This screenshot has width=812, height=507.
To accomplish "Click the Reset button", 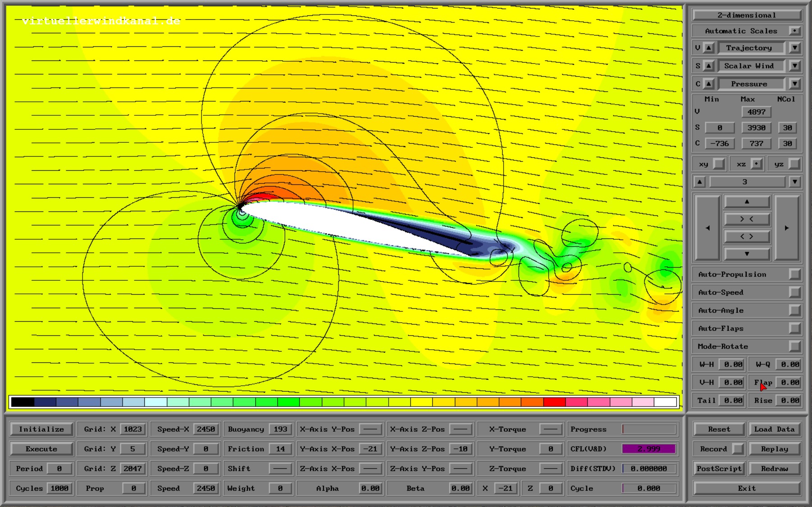I will point(719,429).
